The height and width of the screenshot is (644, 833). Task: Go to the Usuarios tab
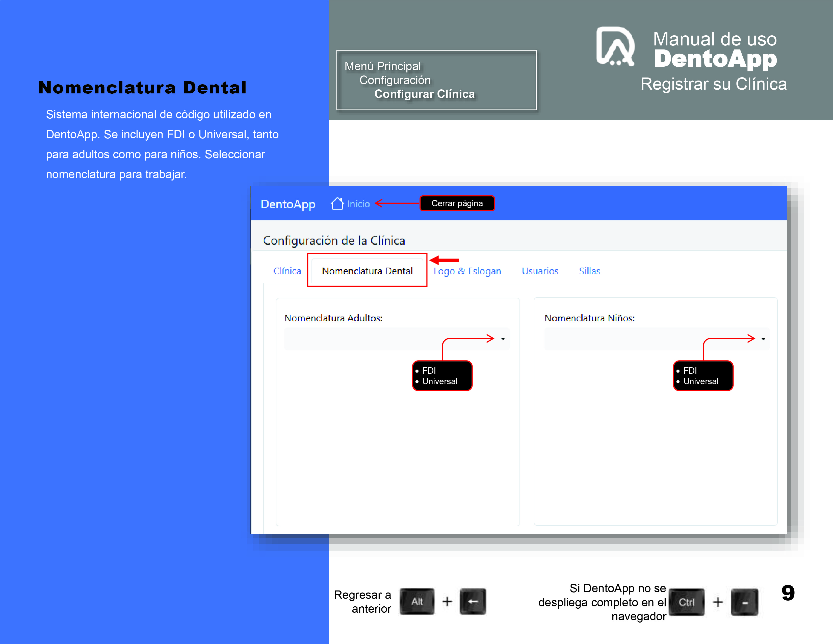[540, 271]
